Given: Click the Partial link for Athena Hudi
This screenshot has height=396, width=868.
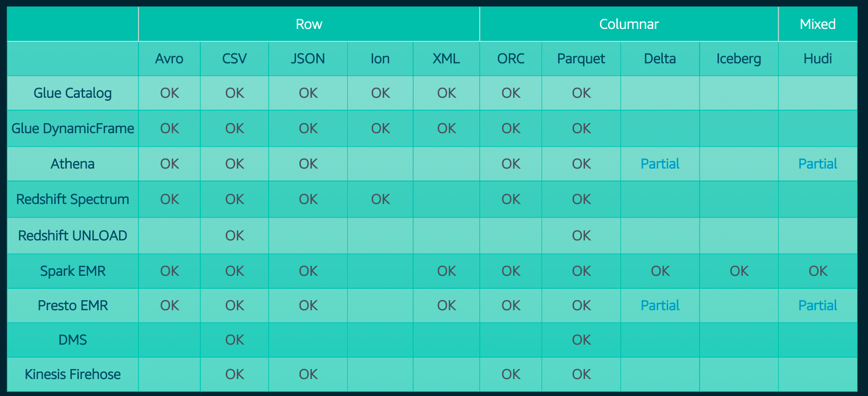Looking at the screenshot, I should (818, 164).
